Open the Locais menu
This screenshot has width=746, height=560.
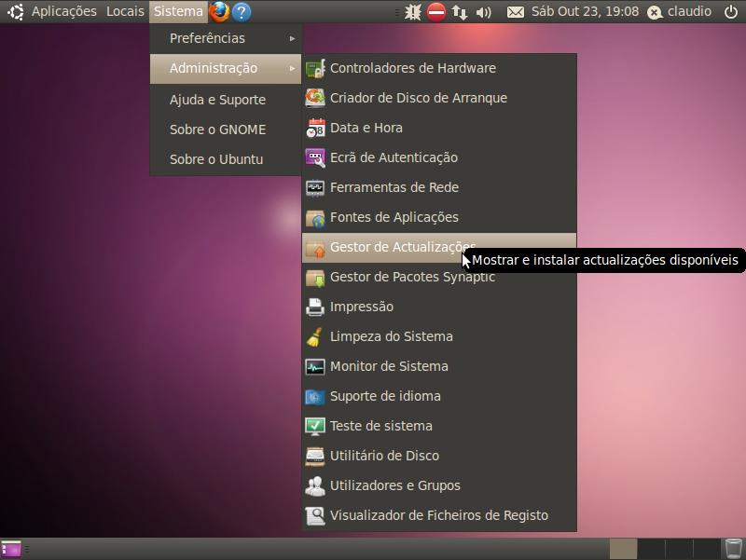coord(125,12)
